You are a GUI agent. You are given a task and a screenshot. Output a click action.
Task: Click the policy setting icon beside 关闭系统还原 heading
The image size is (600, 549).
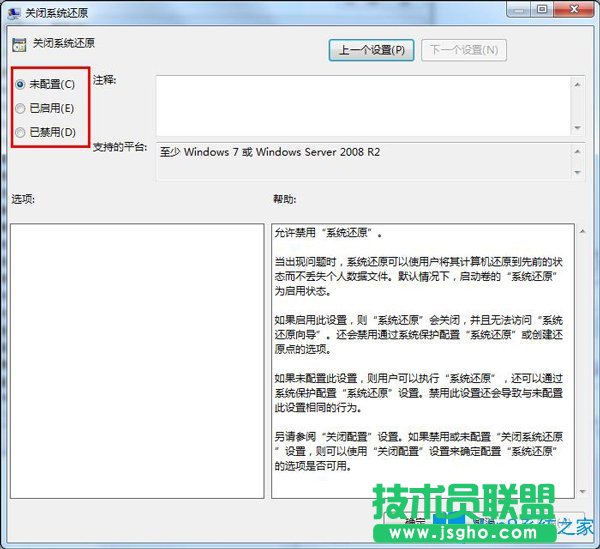(x=19, y=45)
